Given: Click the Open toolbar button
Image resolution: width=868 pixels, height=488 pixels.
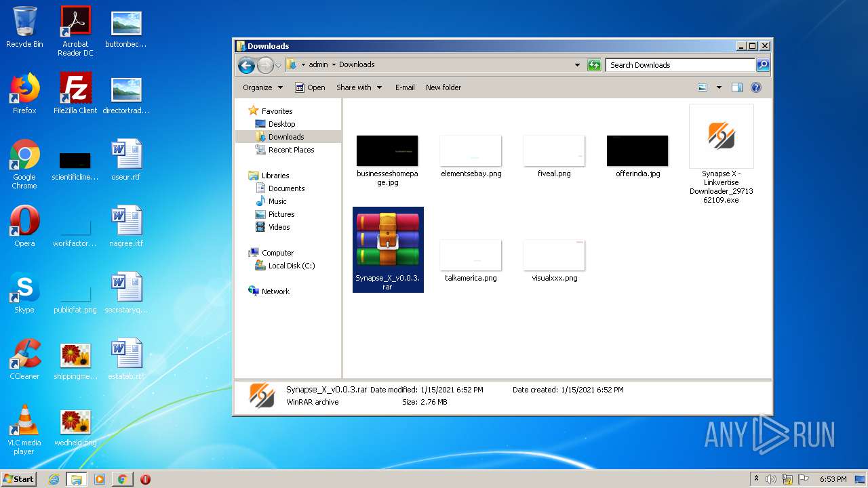Looking at the screenshot, I should click(x=310, y=87).
